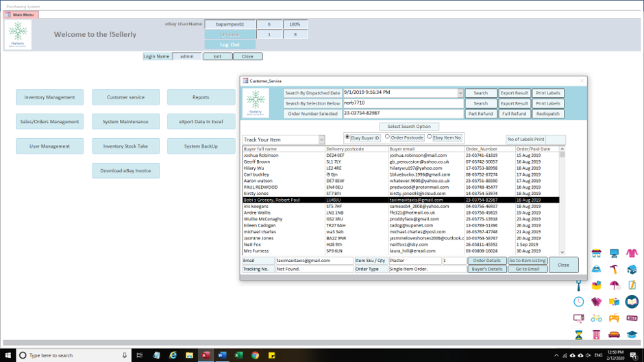
Task: Select the Ebay Item No radio option
Action: click(x=430, y=138)
